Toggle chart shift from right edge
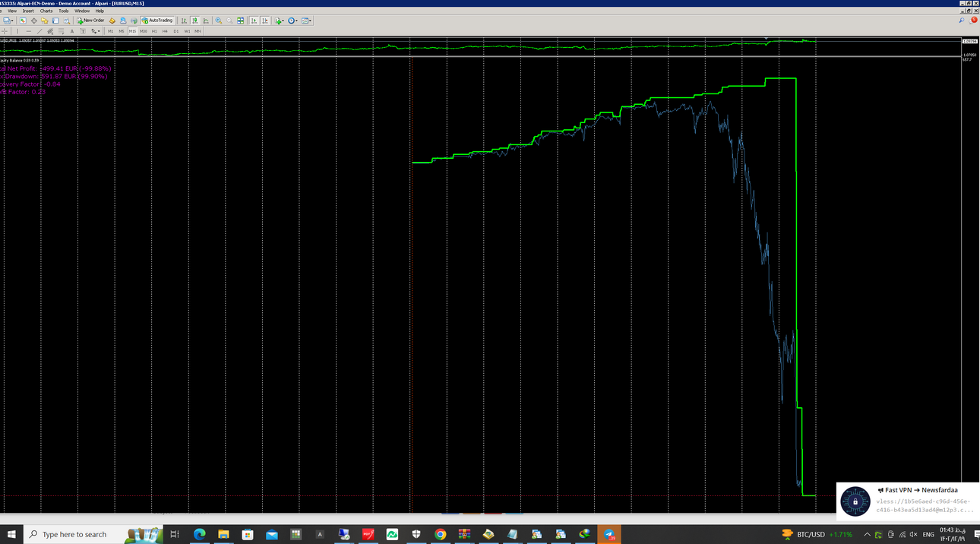Image resolution: width=980 pixels, height=544 pixels. coord(265,21)
